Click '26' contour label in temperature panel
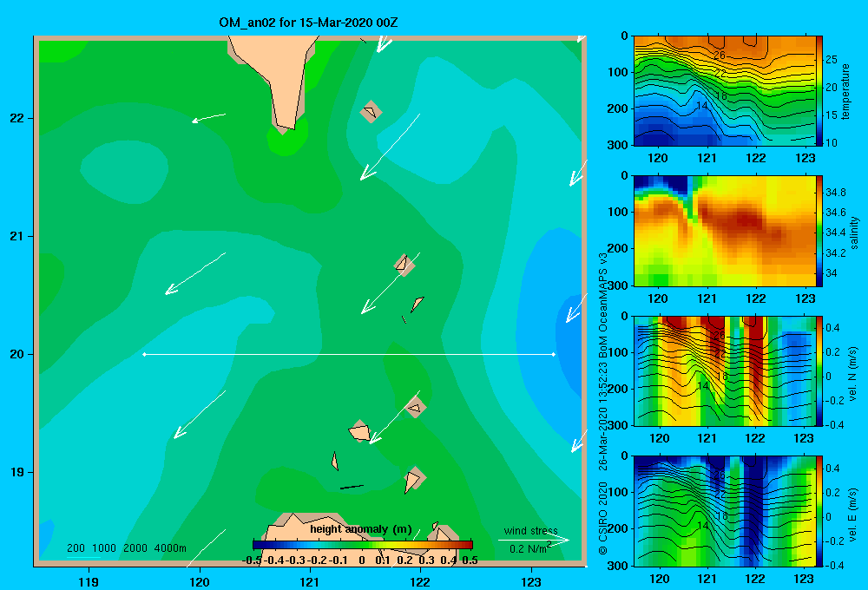 [719, 55]
